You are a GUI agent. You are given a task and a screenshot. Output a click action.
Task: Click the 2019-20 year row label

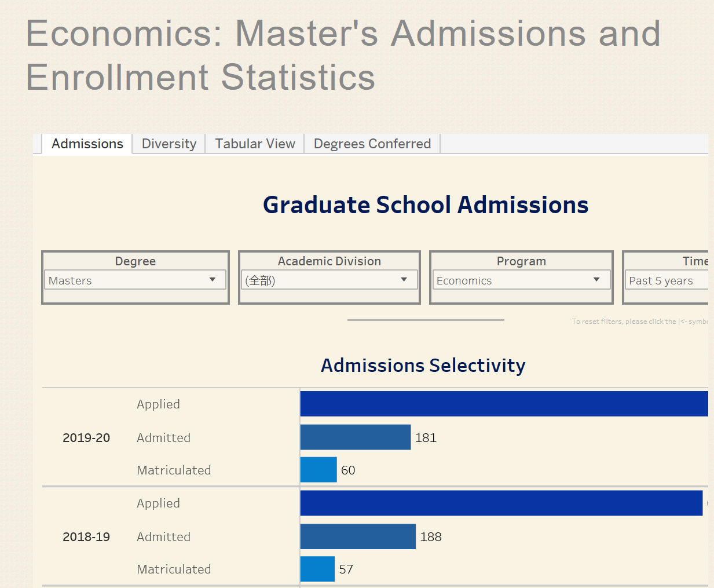click(86, 438)
